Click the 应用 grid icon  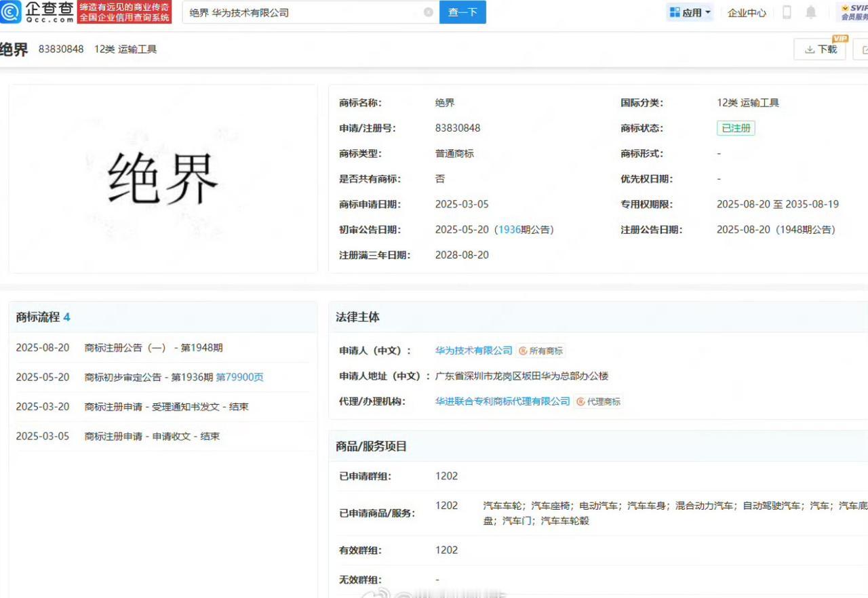pyautogui.click(x=675, y=12)
